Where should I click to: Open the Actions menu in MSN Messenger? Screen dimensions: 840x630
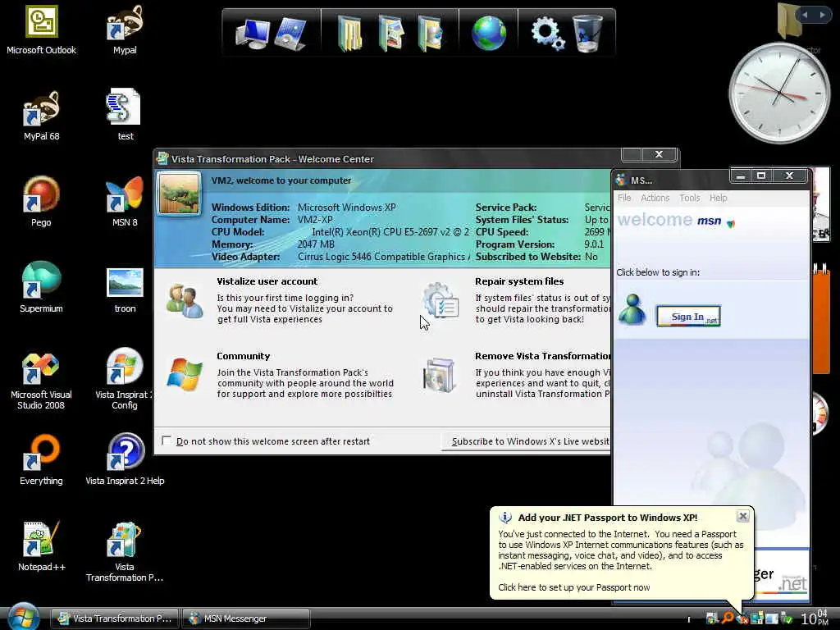pos(655,198)
